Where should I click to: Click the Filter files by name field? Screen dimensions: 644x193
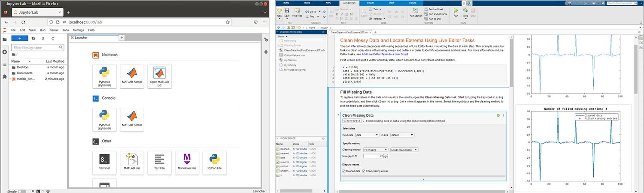37,48
